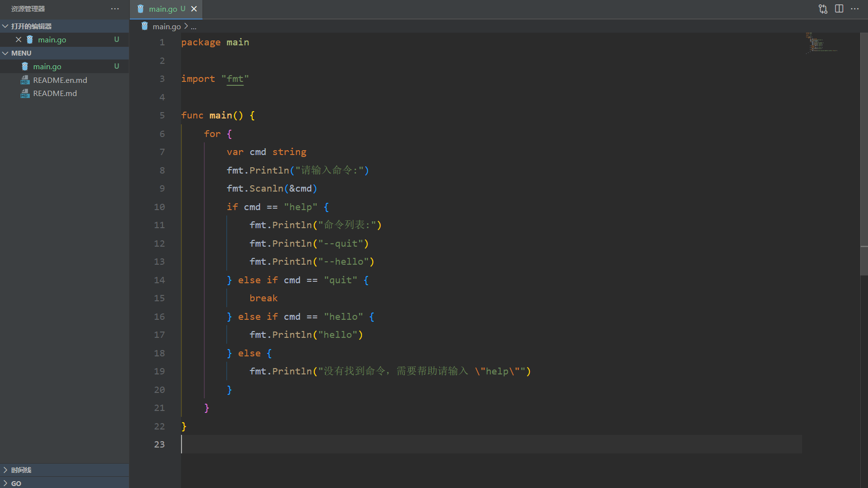The width and height of the screenshot is (868, 488).
Task: Click the code minimap preview
Action: click(822, 43)
